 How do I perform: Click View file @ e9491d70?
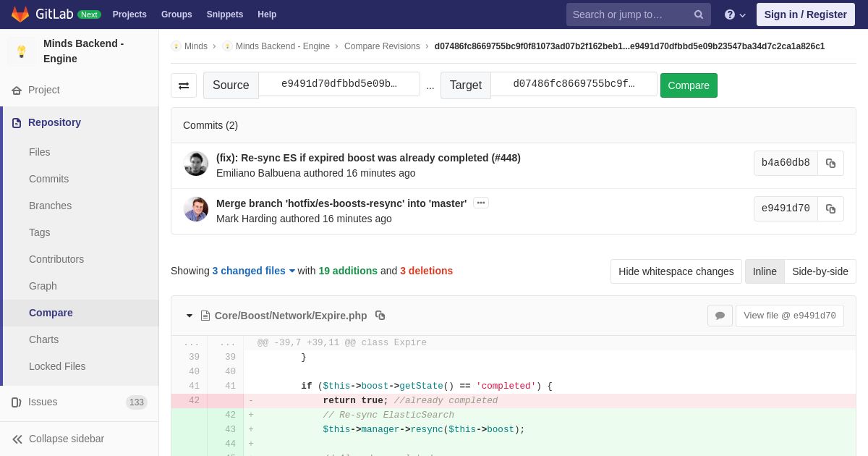click(x=790, y=316)
